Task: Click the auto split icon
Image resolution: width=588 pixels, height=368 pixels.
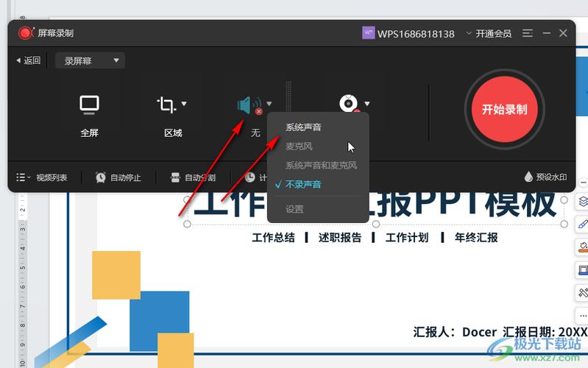Action: (175, 177)
